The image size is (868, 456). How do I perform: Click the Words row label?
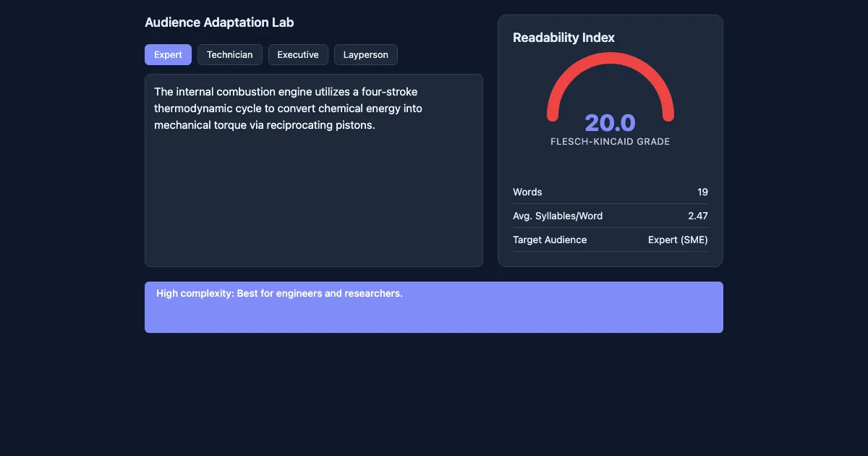(527, 192)
